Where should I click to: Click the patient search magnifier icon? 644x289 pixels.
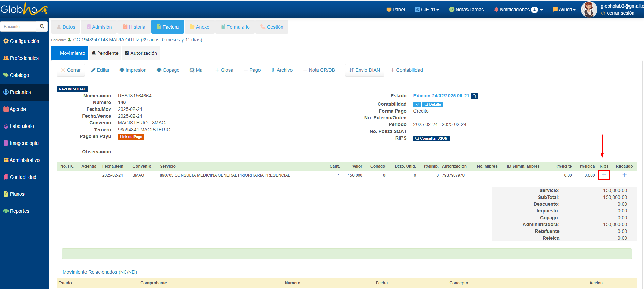pyautogui.click(x=42, y=27)
